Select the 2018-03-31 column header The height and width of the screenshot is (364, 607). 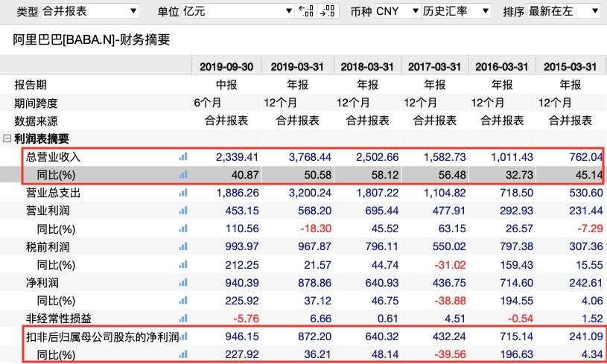pyautogui.click(x=367, y=66)
